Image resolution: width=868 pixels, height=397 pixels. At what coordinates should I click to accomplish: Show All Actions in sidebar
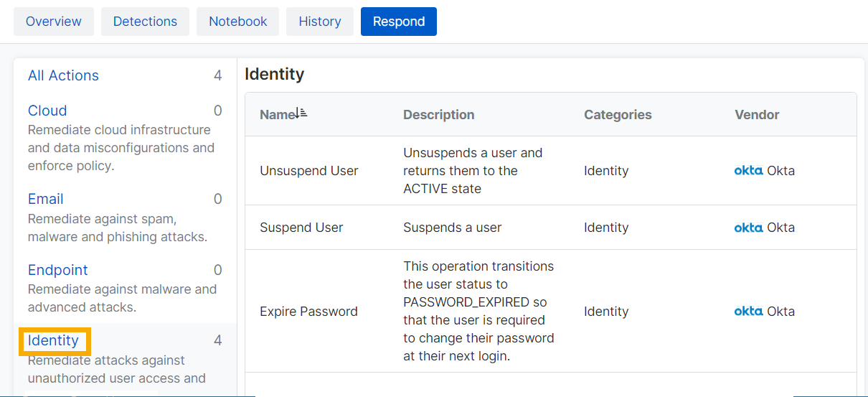click(x=63, y=75)
